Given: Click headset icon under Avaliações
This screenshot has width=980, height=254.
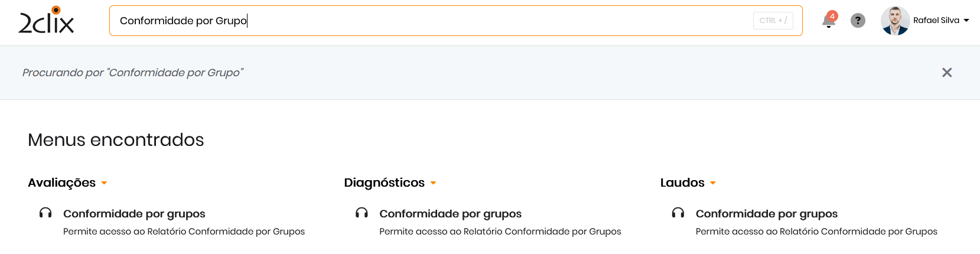Looking at the screenshot, I should pyautogui.click(x=45, y=213).
